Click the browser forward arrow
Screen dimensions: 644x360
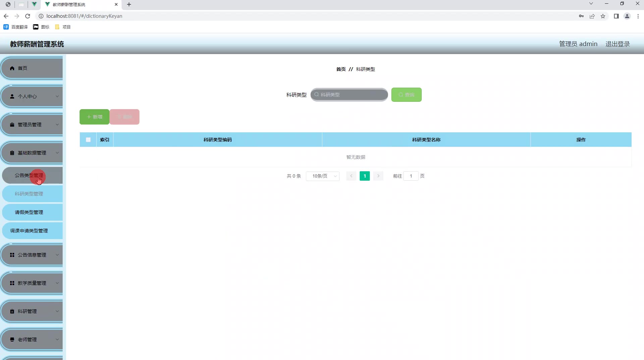click(x=17, y=16)
